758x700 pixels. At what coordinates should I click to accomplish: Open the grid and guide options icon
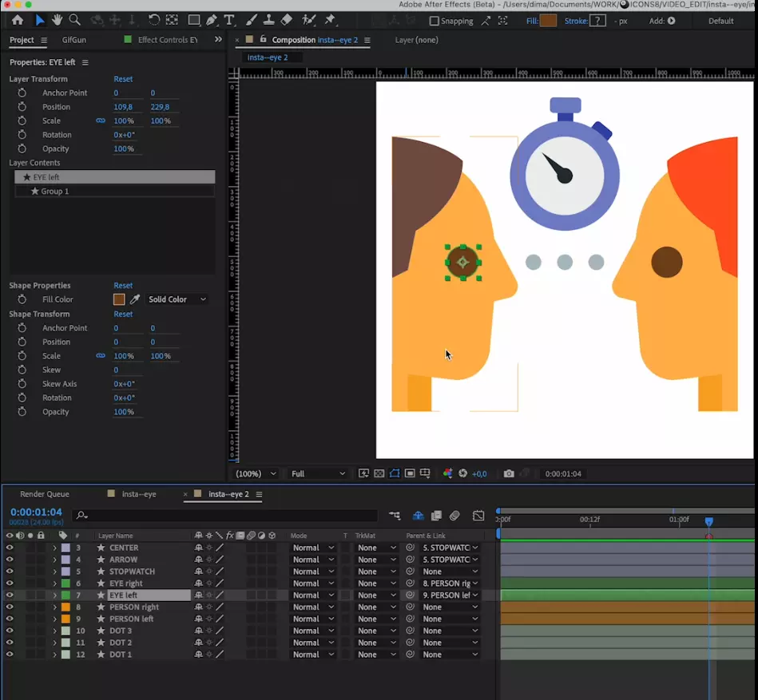pos(425,473)
